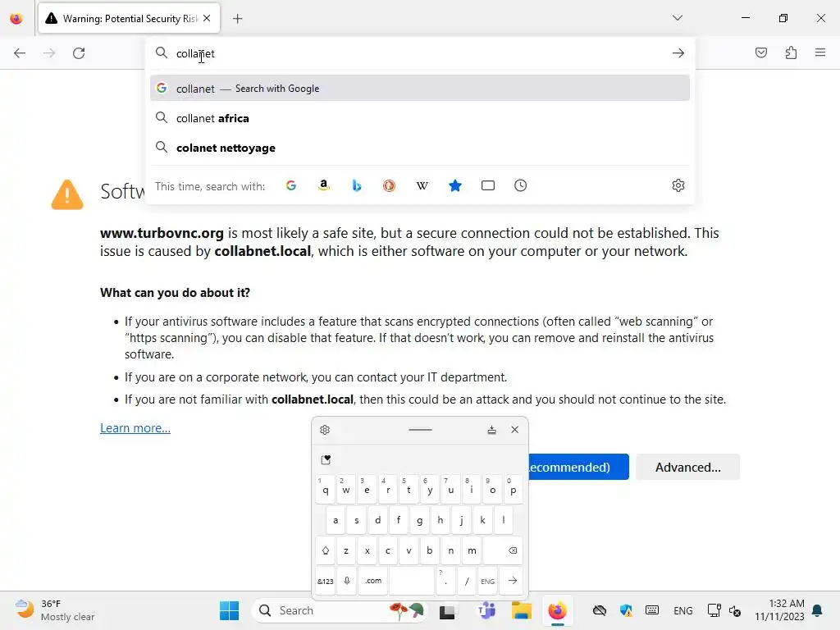This screenshot has height=630, width=840.
Task: Open a new tab with plus button
Action: pos(237,19)
